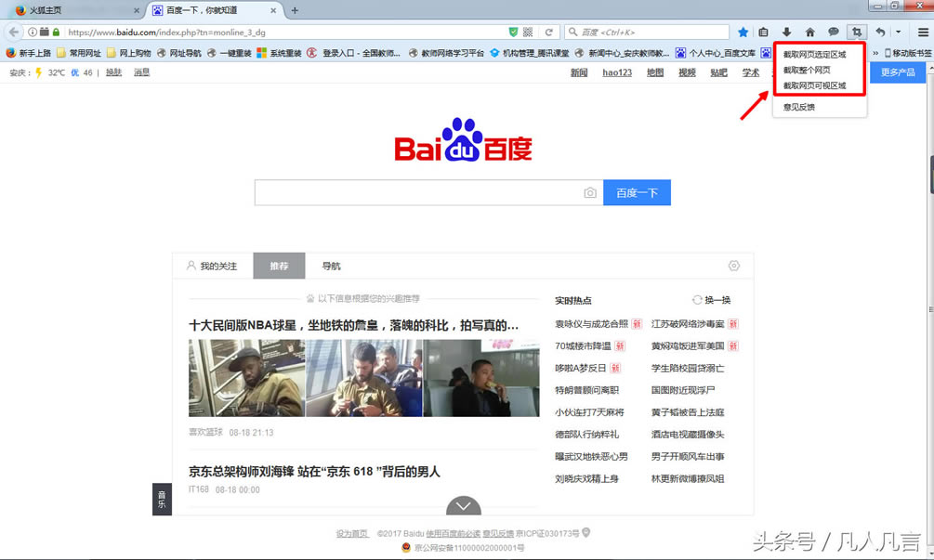This screenshot has width=934, height=560.
Task: Open the feed settings gear icon
Action: coord(734,266)
